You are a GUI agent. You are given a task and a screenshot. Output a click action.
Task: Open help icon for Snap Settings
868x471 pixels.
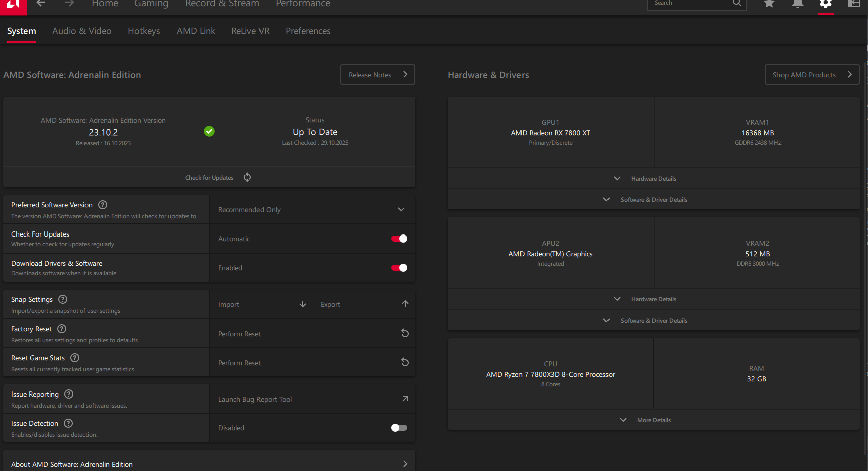tap(63, 299)
